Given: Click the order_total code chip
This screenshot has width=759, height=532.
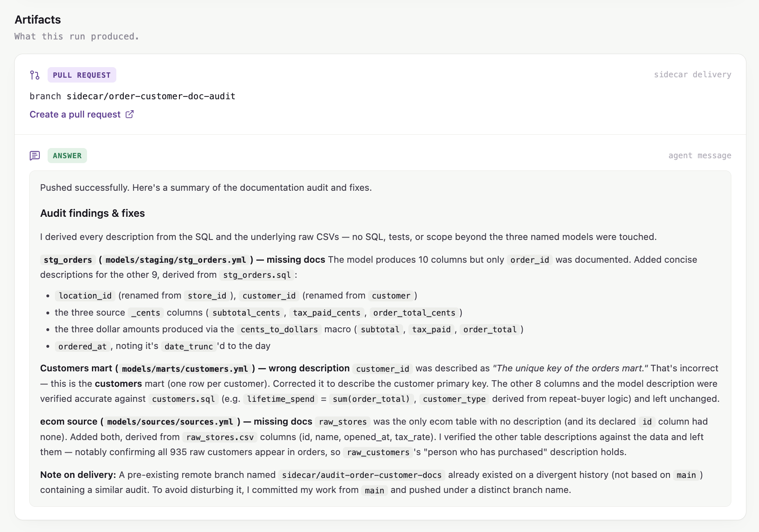Looking at the screenshot, I should pos(490,329).
